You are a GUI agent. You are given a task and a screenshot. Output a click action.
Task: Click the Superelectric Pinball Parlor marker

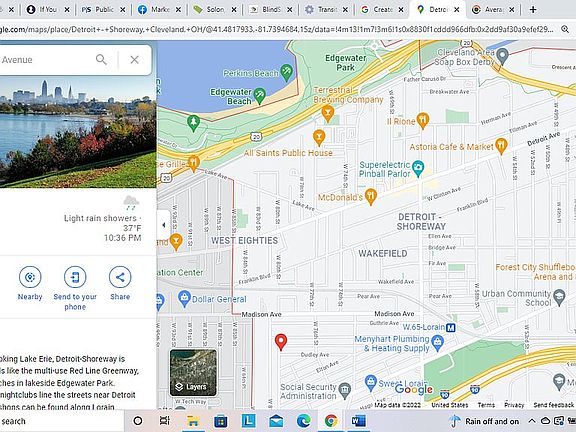point(418,168)
